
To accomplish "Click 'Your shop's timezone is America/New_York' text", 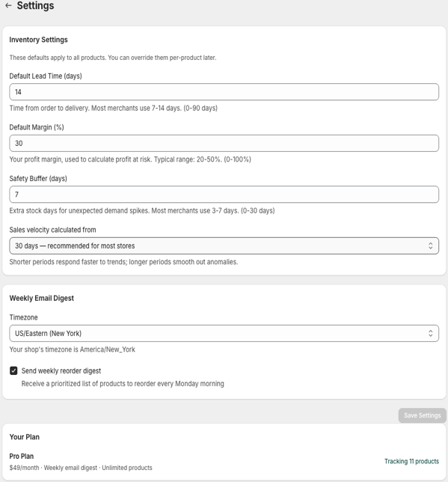I will pyautogui.click(x=73, y=350).
